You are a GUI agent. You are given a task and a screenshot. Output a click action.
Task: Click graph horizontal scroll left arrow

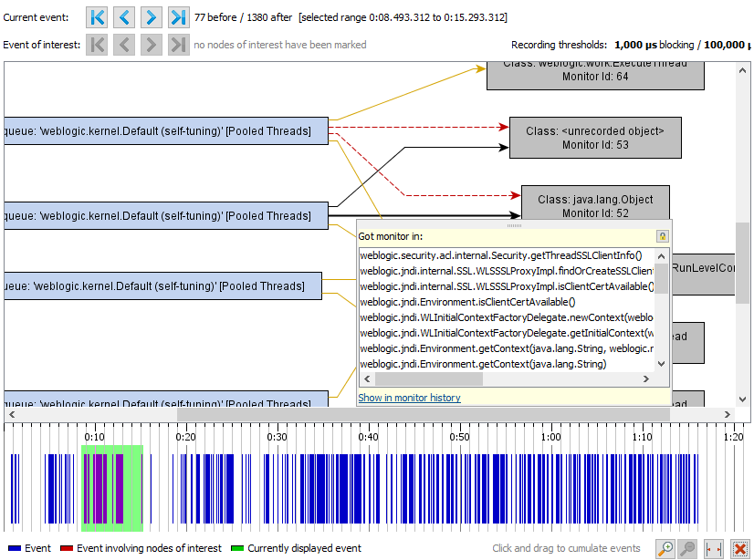coord(12,414)
